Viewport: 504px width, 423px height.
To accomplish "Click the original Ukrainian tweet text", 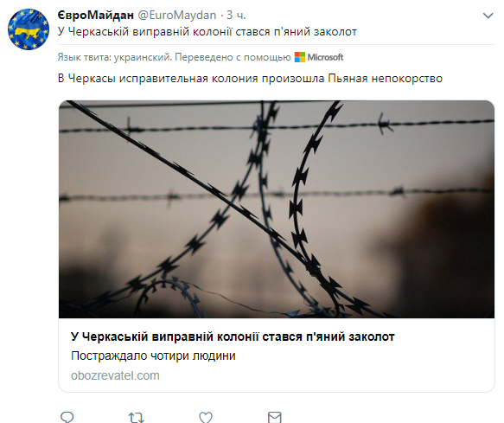I will (x=207, y=32).
